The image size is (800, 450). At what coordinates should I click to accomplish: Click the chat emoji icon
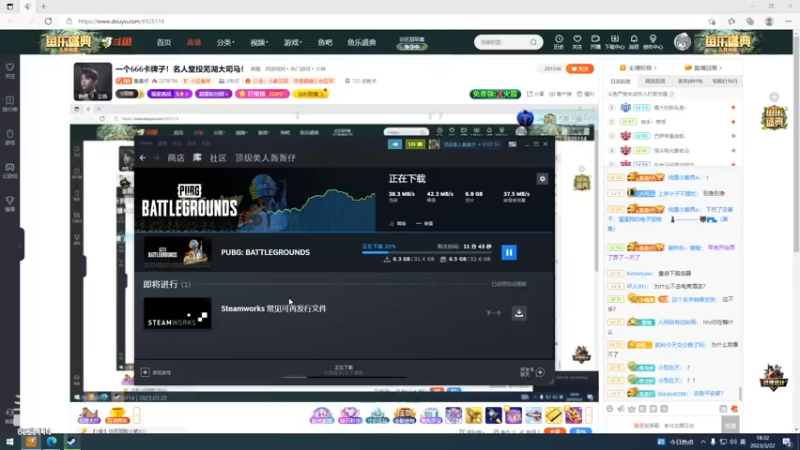610,409
